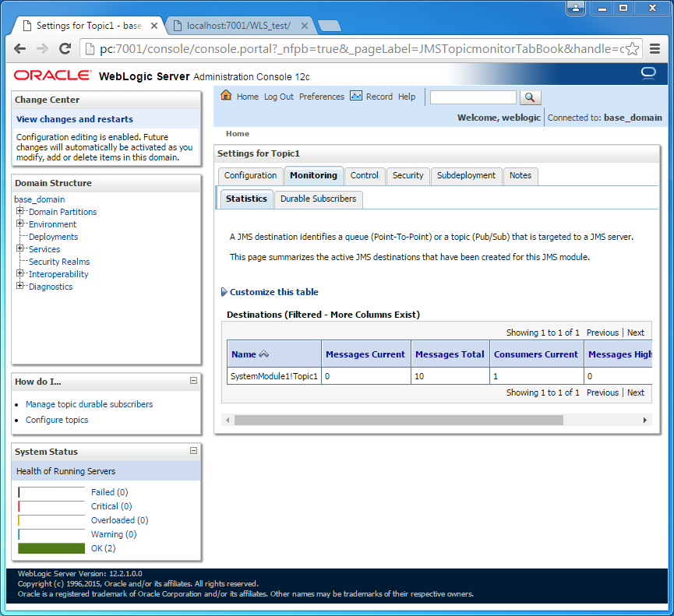Click the Record icon in the toolbar
This screenshot has height=616, width=674.
coord(356,95)
